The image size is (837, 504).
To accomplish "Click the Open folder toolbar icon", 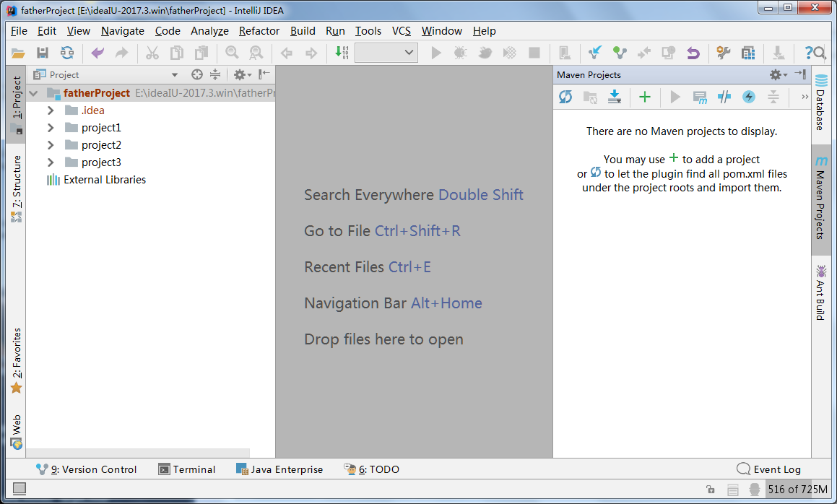I will [18, 53].
